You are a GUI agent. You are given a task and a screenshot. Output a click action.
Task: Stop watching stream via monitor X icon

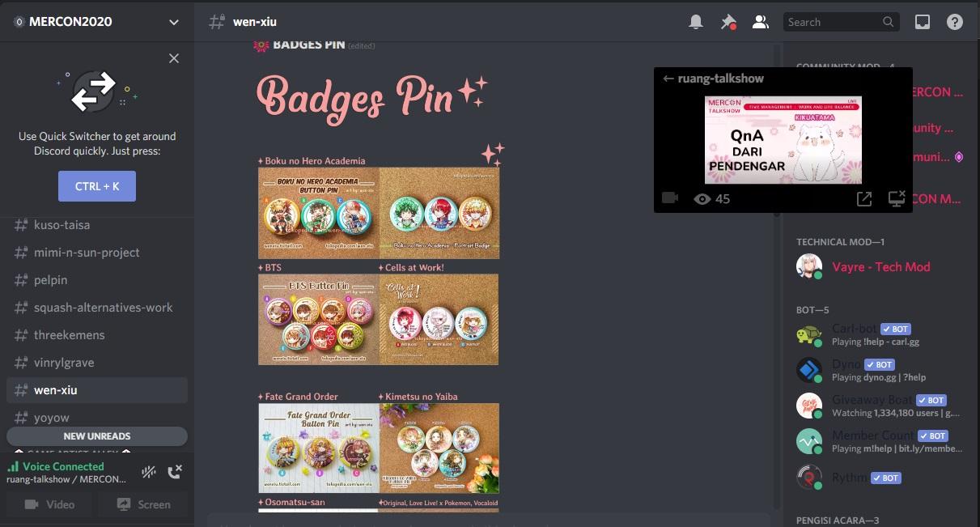tap(896, 198)
